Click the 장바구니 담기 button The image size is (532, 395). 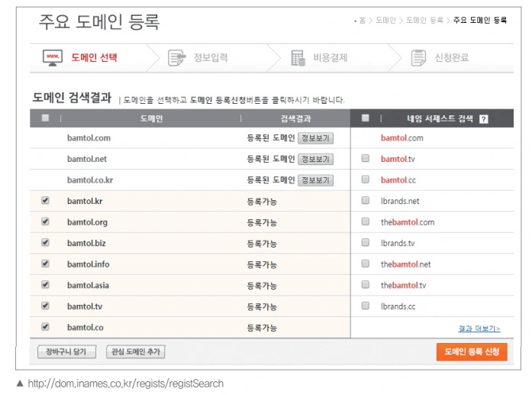tap(67, 352)
